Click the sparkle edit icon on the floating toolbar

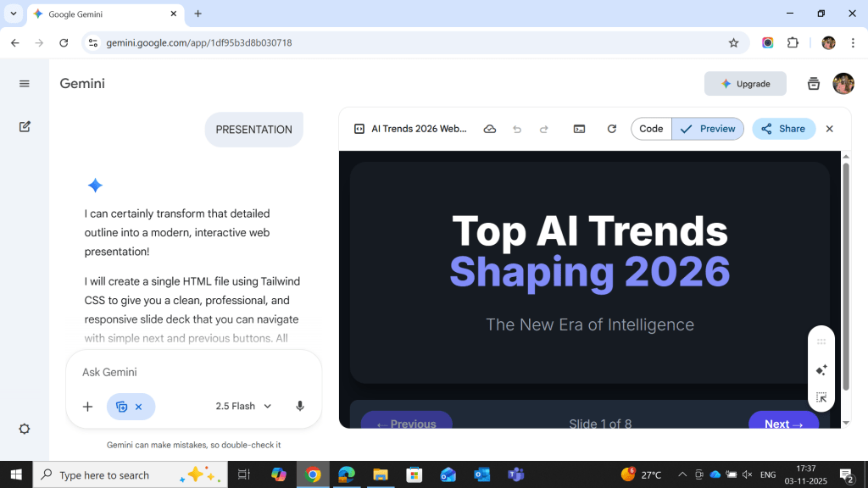[821, 370]
